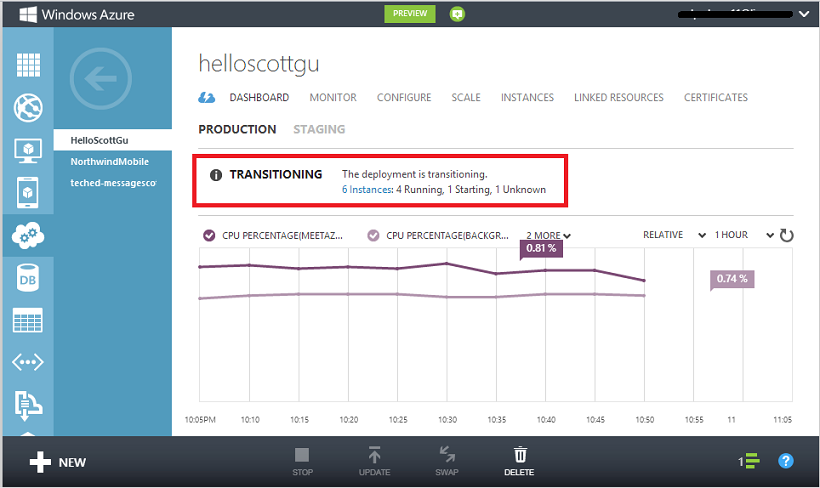The width and height of the screenshot is (820, 488).
Task: Switch to the DASHBOARD tab
Action: [x=259, y=97]
